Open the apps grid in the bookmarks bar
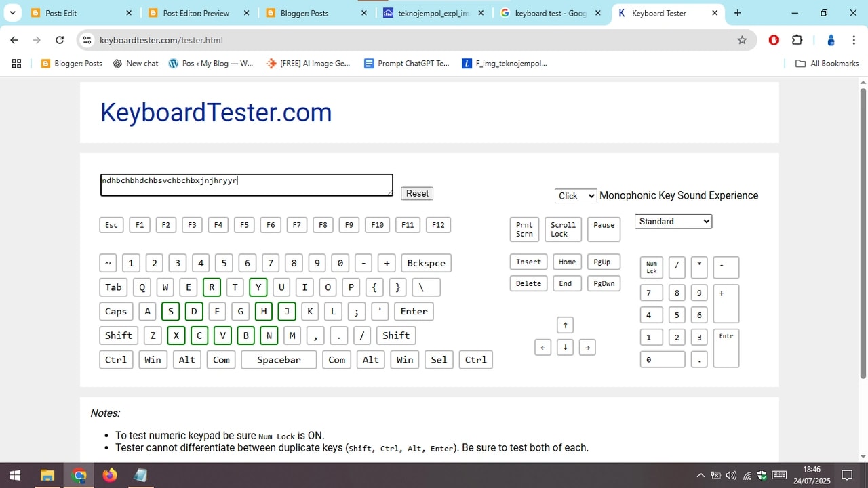The image size is (868, 488). coord(16,63)
